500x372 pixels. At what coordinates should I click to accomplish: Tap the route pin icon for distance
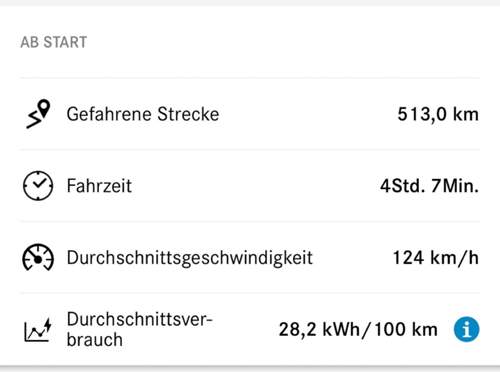point(38,114)
